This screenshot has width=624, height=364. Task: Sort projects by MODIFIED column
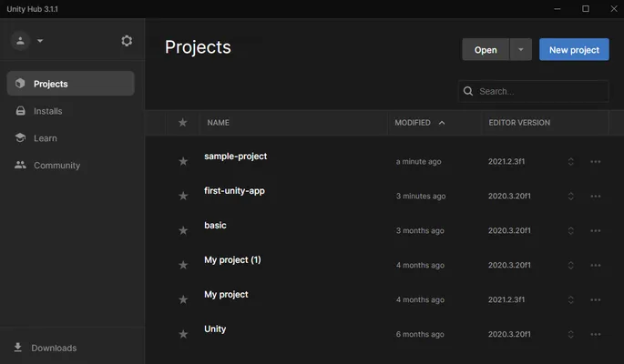click(413, 122)
